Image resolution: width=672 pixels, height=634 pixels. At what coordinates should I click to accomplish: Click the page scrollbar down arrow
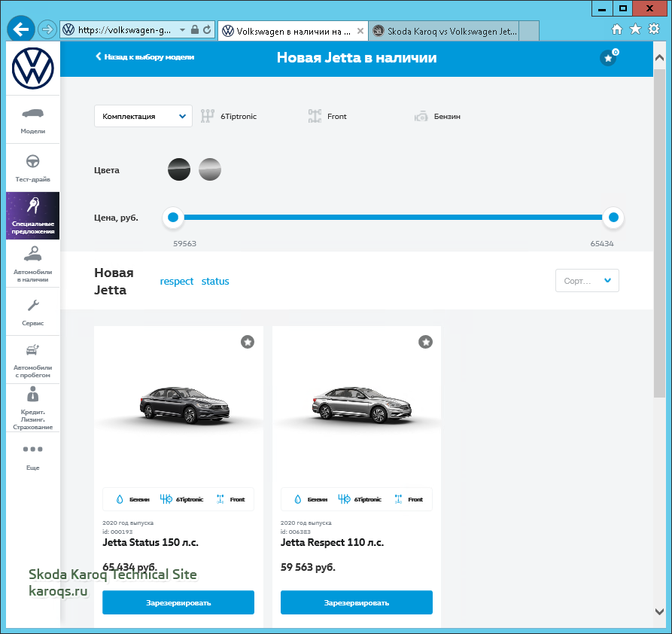pyautogui.click(x=659, y=611)
